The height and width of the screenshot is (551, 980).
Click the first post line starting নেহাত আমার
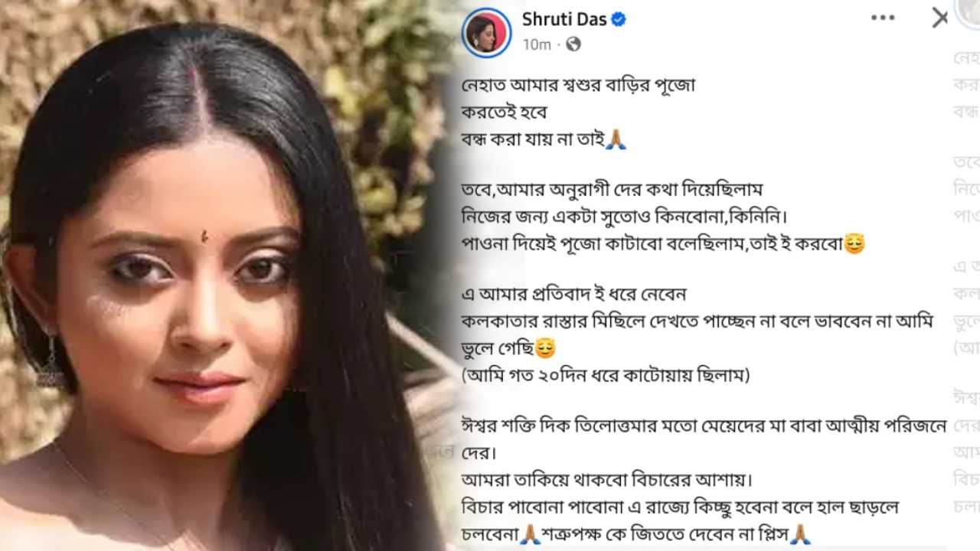click(x=578, y=86)
